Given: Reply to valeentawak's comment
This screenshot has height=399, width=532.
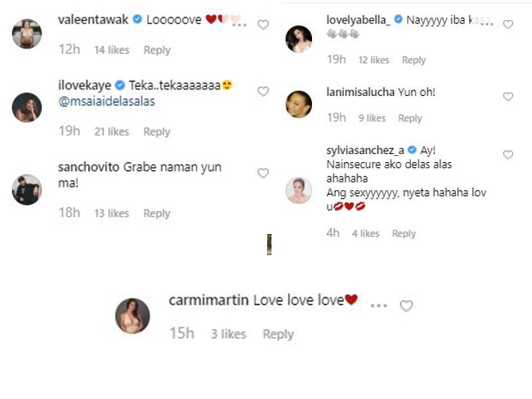Looking at the screenshot, I should coord(157,50).
